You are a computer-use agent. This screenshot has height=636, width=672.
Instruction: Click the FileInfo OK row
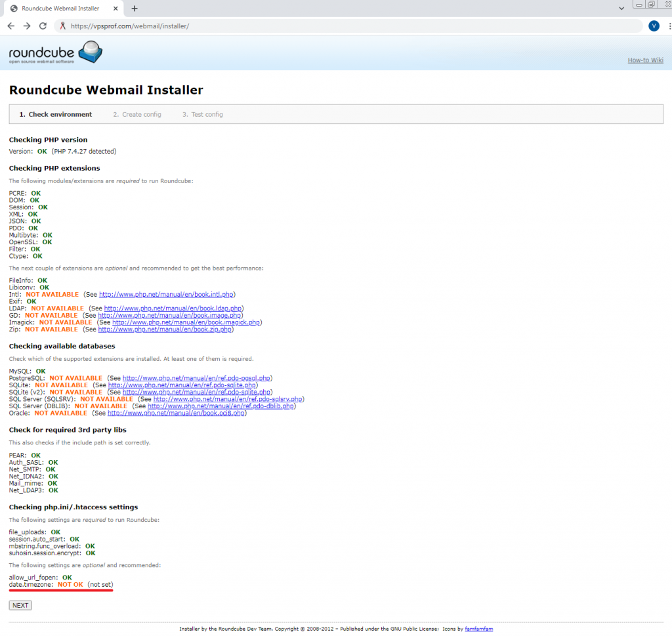pyautogui.click(x=28, y=281)
